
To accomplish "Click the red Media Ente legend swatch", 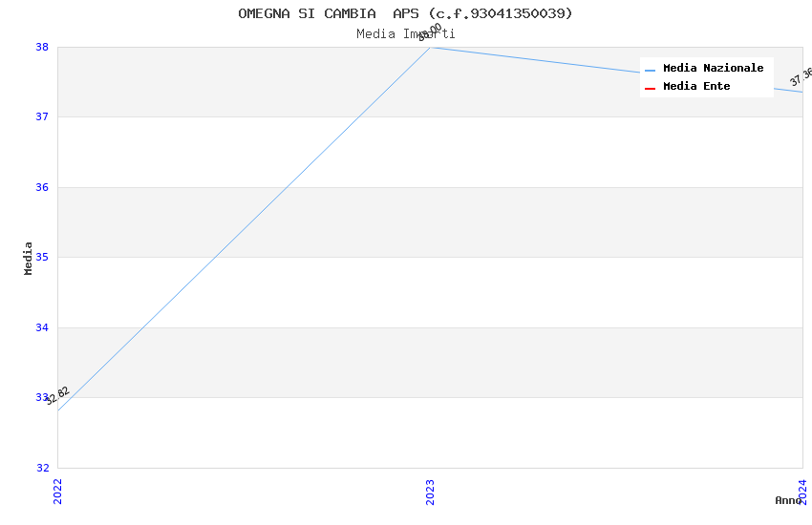I will (650, 89).
